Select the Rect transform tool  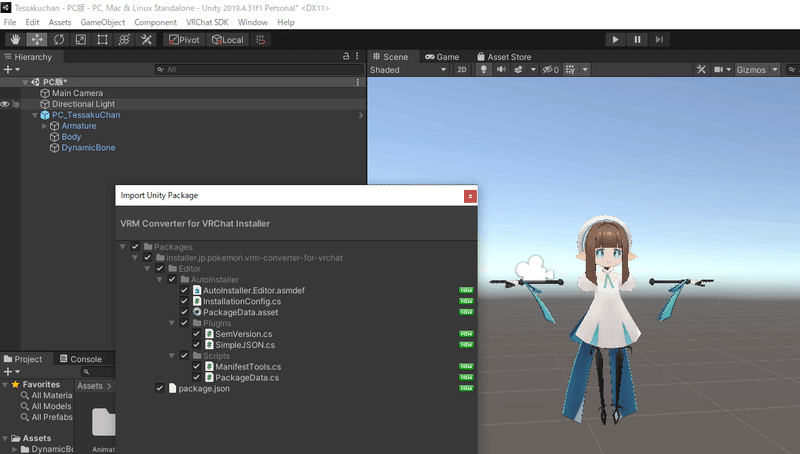tap(103, 40)
